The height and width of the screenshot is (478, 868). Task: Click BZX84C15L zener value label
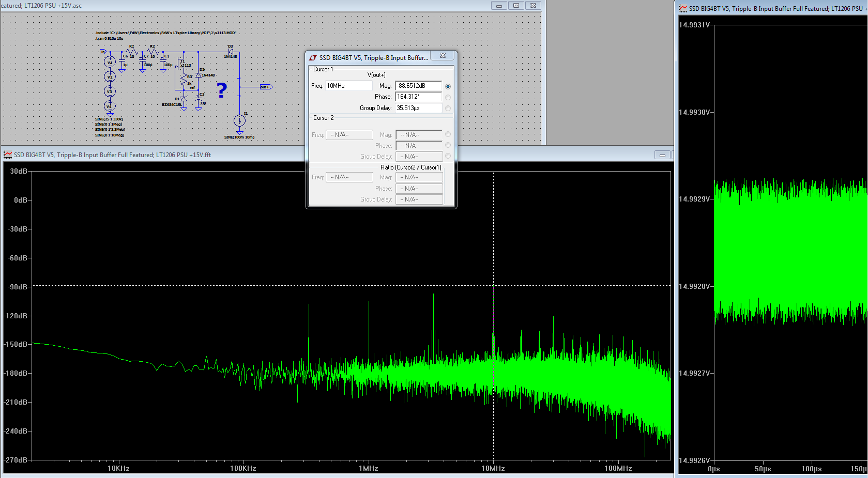point(172,105)
